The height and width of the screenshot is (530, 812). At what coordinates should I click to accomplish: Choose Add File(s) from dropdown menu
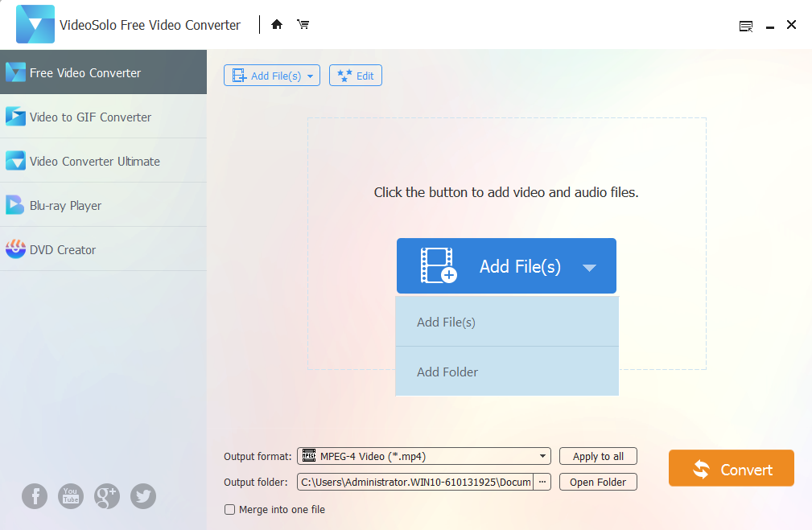pyautogui.click(x=507, y=322)
